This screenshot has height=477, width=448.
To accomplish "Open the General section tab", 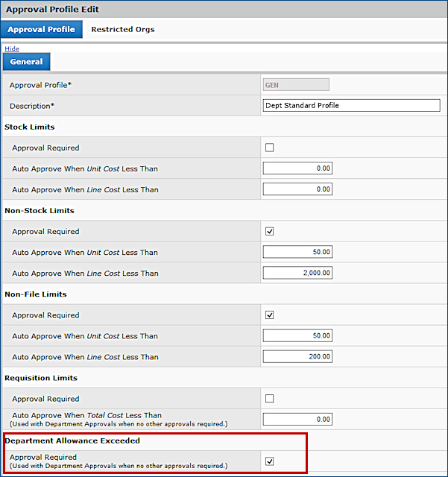I will click(x=26, y=62).
